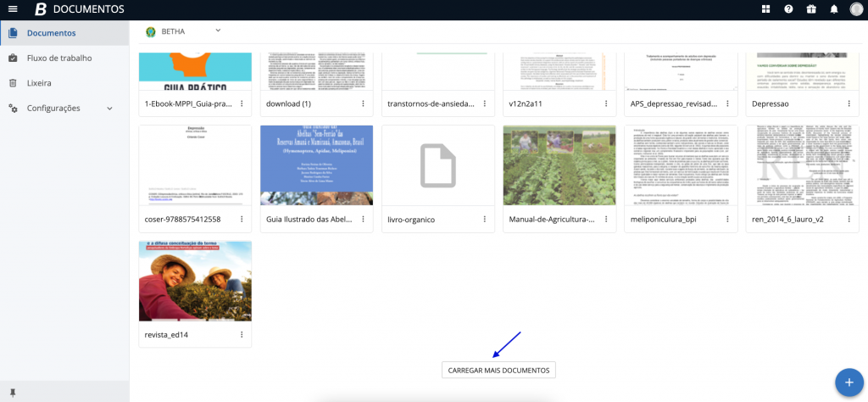Viewport: 868px width, 402px height.
Task: Open the Manual-de-Agricultura document thumbnail
Action: click(559, 165)
